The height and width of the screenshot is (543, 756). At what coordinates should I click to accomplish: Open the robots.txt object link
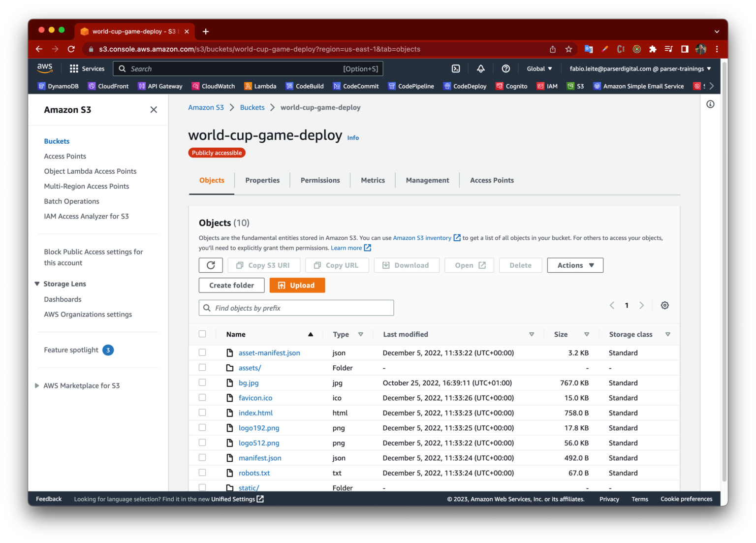pyautogui.click(x=254, y=473)
